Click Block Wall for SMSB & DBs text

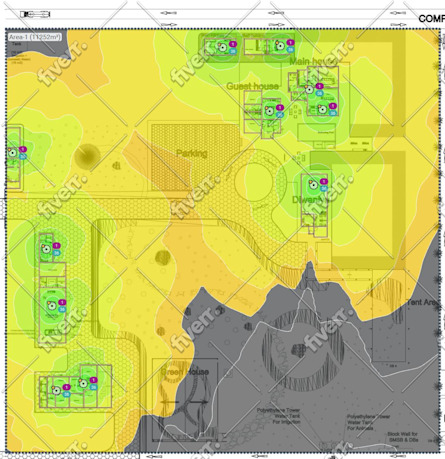[x=402, y=437]
